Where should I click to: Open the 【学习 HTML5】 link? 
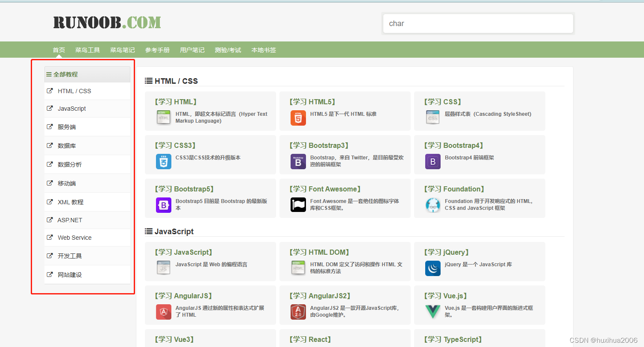pyautogui.click(x=312, y=102)
